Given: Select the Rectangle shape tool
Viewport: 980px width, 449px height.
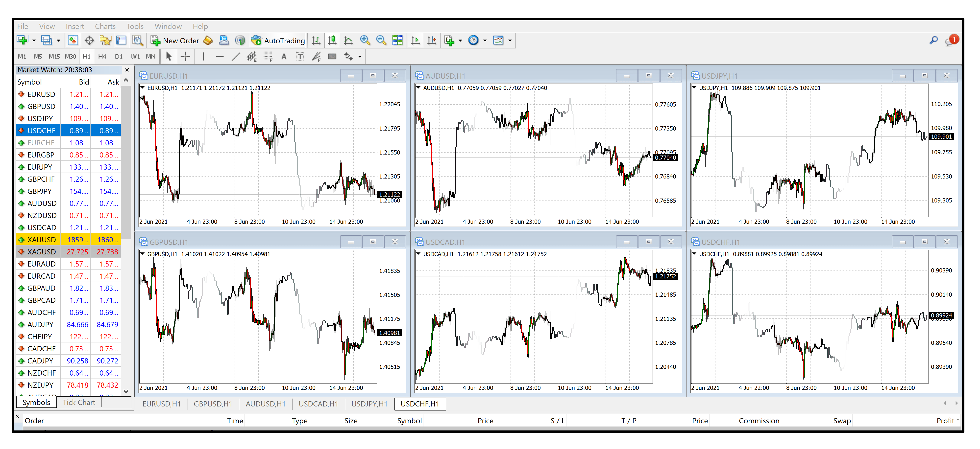Looking at the screenshot, I should click(x=332, y=57).
